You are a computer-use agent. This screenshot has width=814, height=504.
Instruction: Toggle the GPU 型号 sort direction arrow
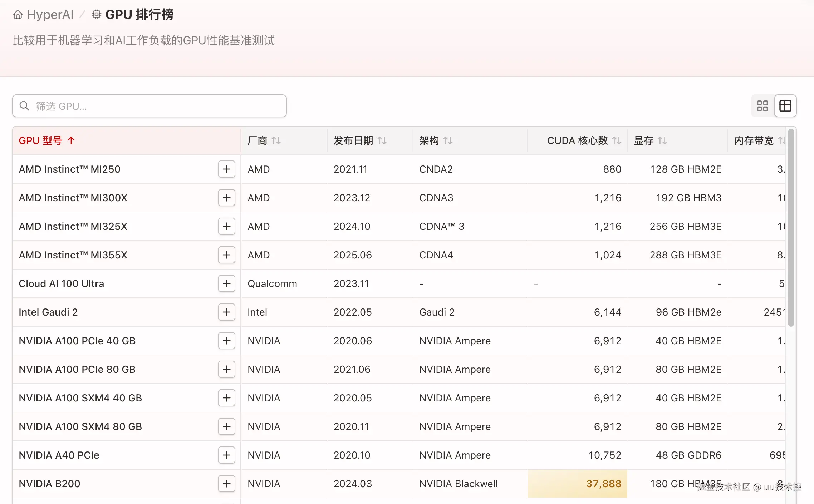pos(71,140)
